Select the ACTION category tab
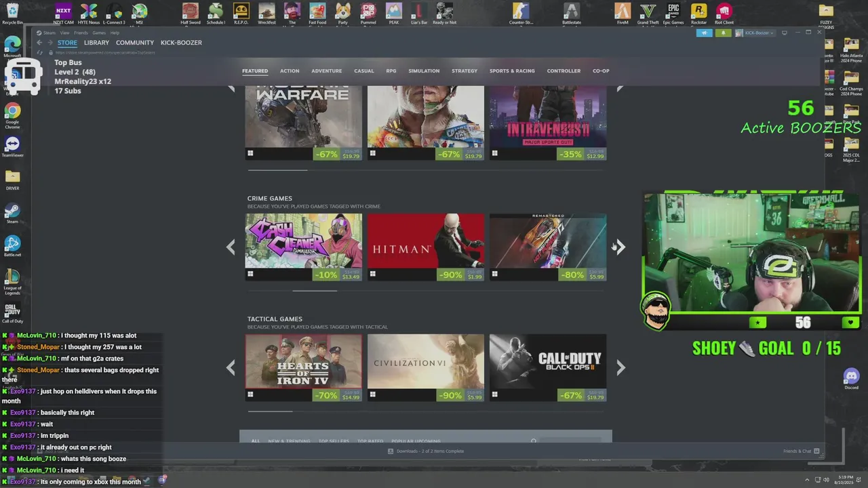 tap(290, 70)
